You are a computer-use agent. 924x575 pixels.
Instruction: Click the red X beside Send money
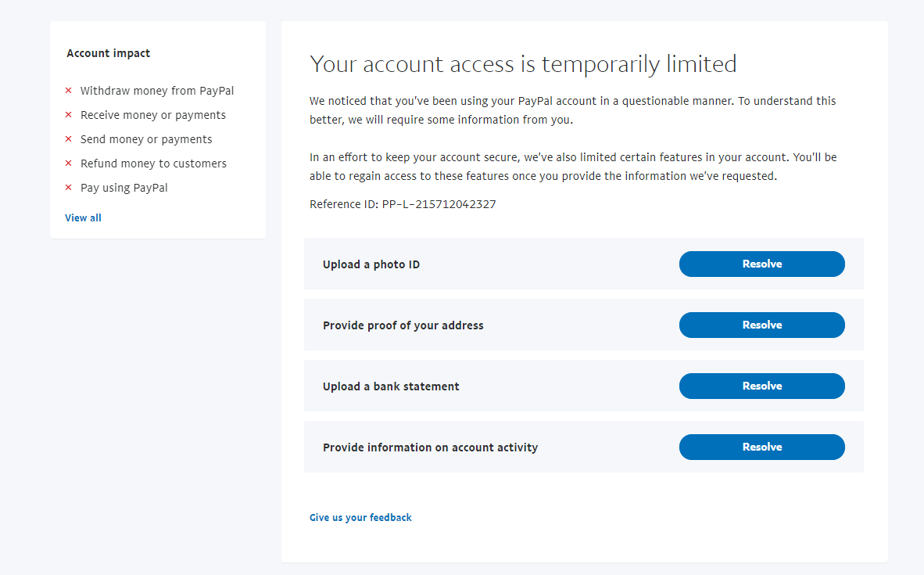click(x=69, y=139)
